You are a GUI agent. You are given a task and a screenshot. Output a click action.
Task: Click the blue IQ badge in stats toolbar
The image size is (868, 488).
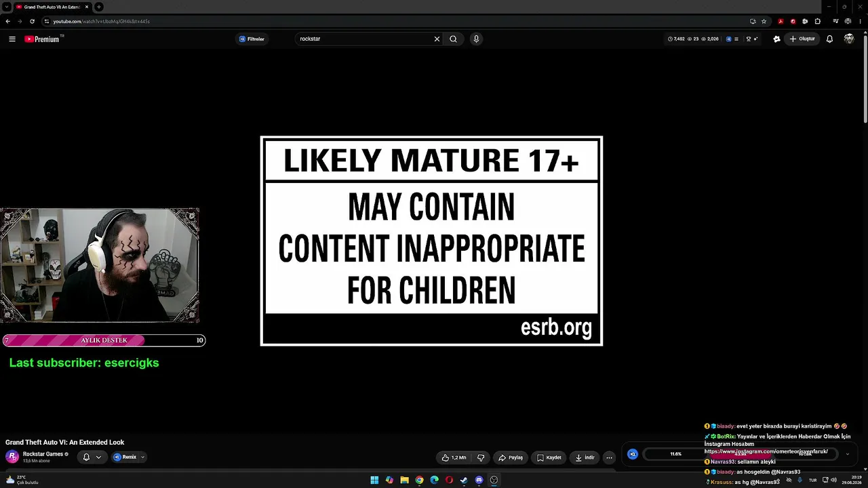click(x=729, y=39)
